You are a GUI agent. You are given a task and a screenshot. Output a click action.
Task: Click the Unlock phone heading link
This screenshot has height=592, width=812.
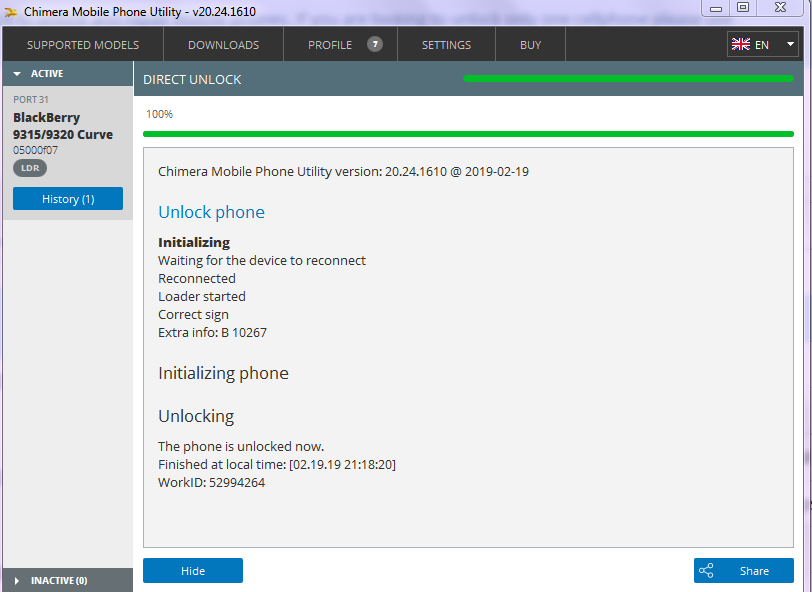pyautogui.click(x=211, y=212)
